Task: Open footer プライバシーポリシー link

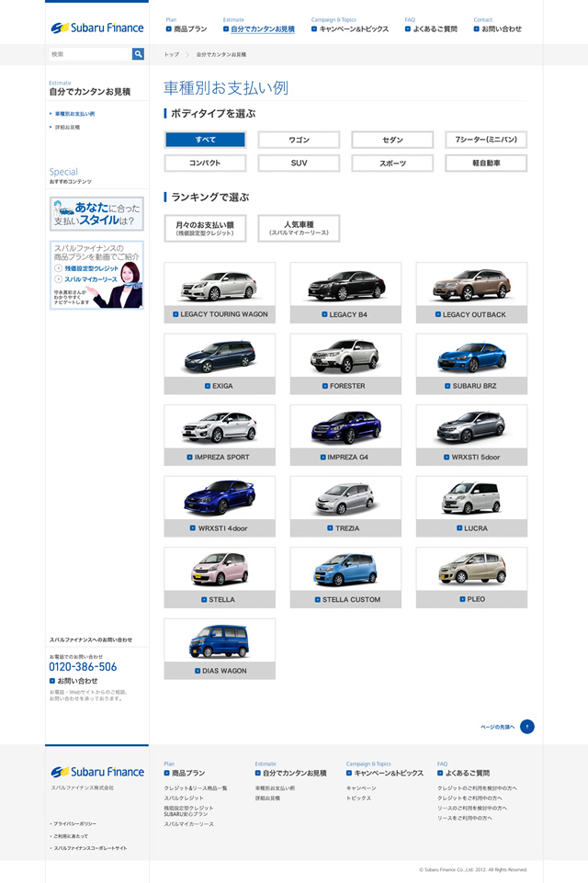Action: (x=73, y=824)
